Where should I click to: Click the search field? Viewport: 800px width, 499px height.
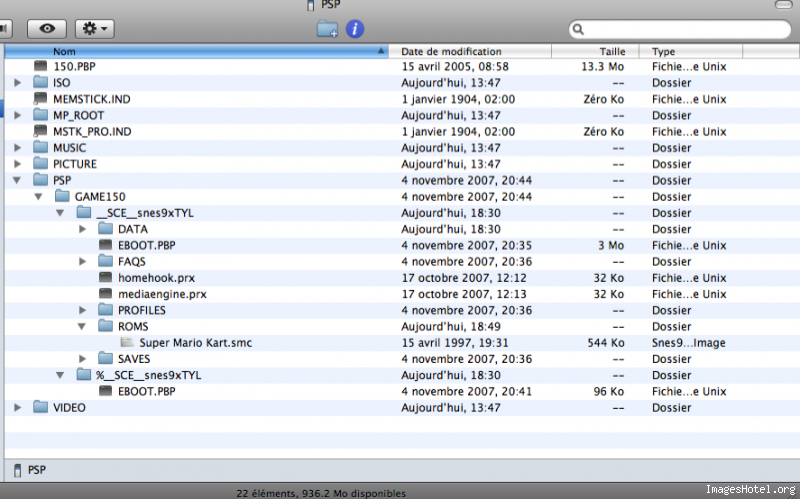(x=680, y=29)
